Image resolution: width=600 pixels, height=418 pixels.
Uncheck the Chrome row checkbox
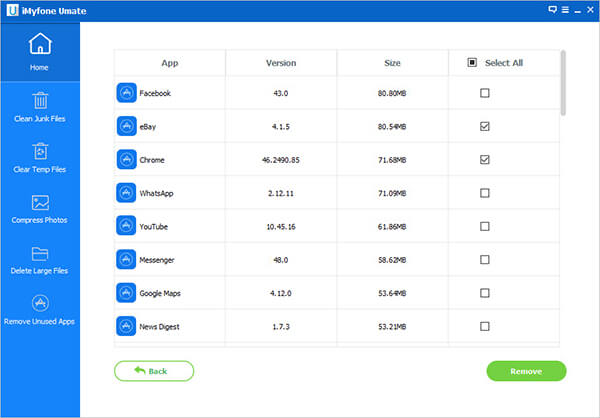pyautogui.click(x=484, y=159)
